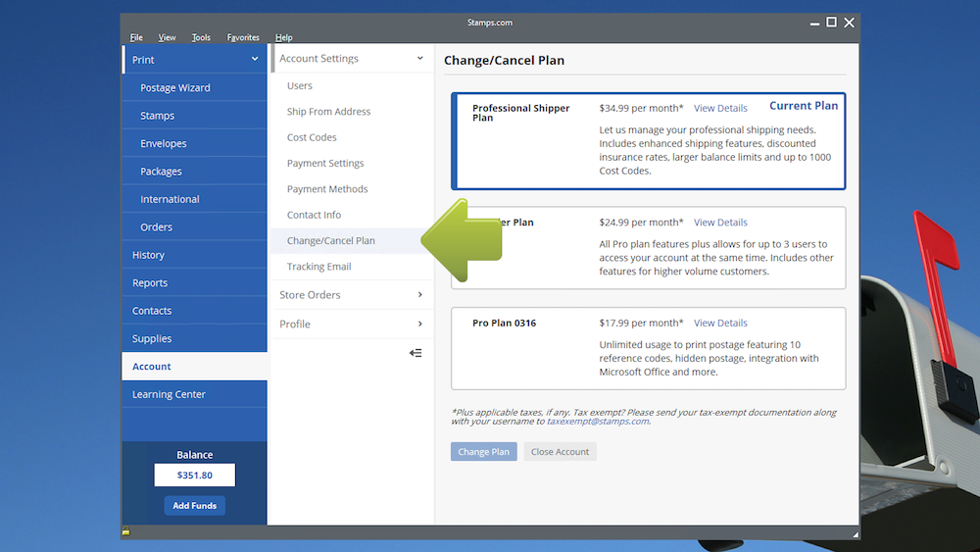Click the taxexempt@stamps.com email link
The height and width of the screenshot is (552, 980).
pos(597,422)
